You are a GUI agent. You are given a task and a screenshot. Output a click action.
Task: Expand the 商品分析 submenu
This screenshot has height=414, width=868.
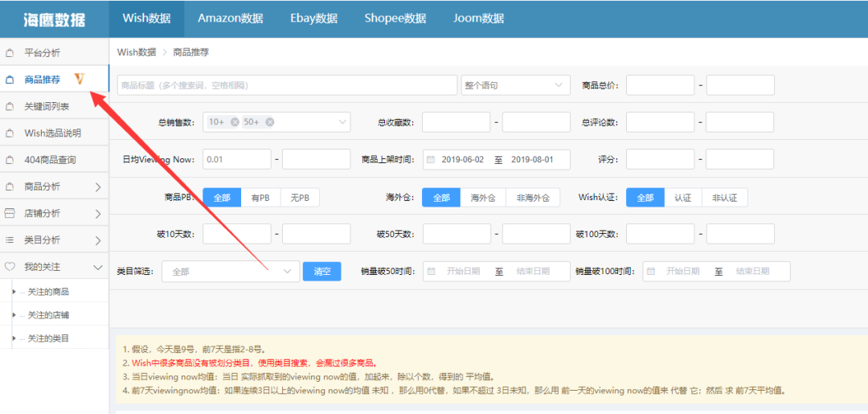coord(98,187)
